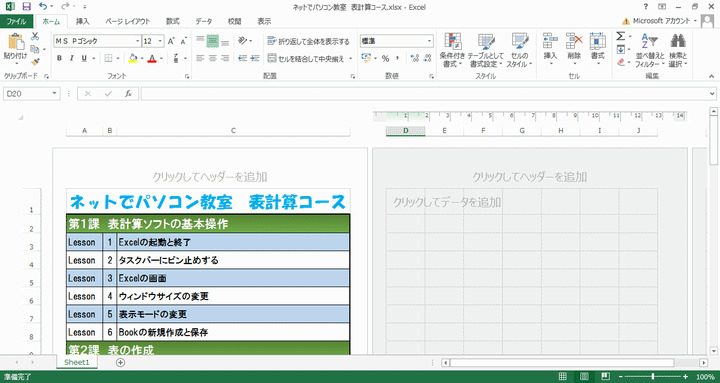Add new sheet with plus button
This screenshot has height=383, width=720.
120,362
